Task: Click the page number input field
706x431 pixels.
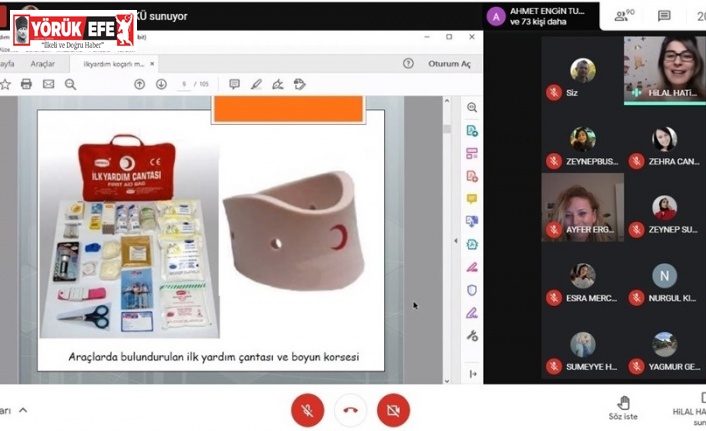Action: (184, 84)
